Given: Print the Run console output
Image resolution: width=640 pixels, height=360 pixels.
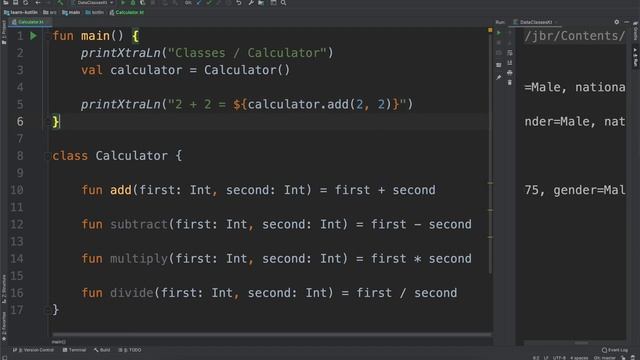Looking at the screenshot, I should tap(510, 73).
